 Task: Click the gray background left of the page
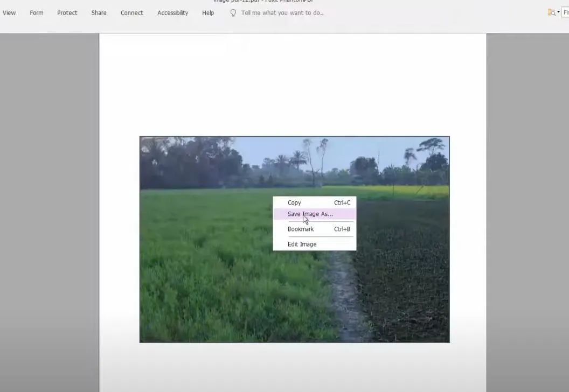(x=48, y=215)
